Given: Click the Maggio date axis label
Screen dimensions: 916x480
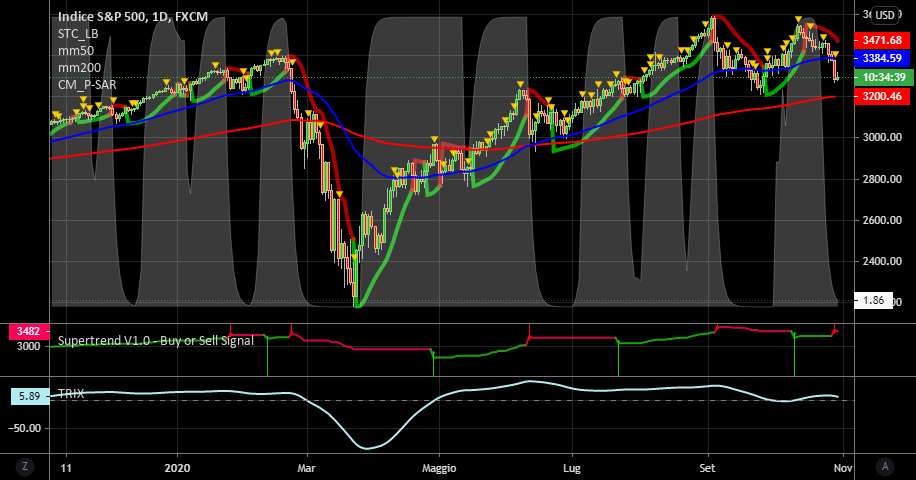Looking at the screenshot, I should [439, 468].
